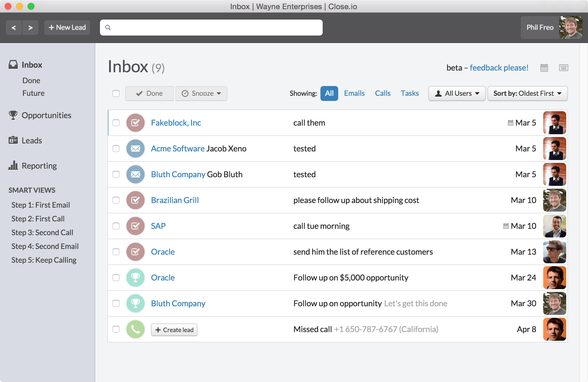Check the checkbox on the Brazilian Grill row

point(116,200)
